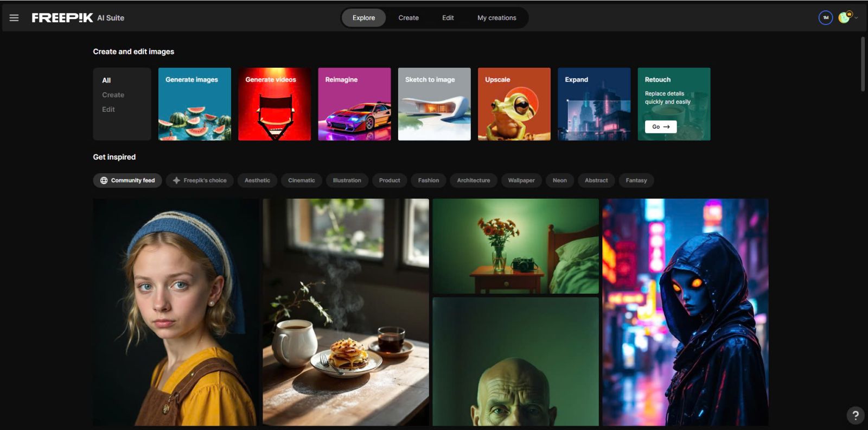Image resolution: width=868 pixels, height=430 pixels.
Task: Switch to the Create tab
Action: point(409,18)
